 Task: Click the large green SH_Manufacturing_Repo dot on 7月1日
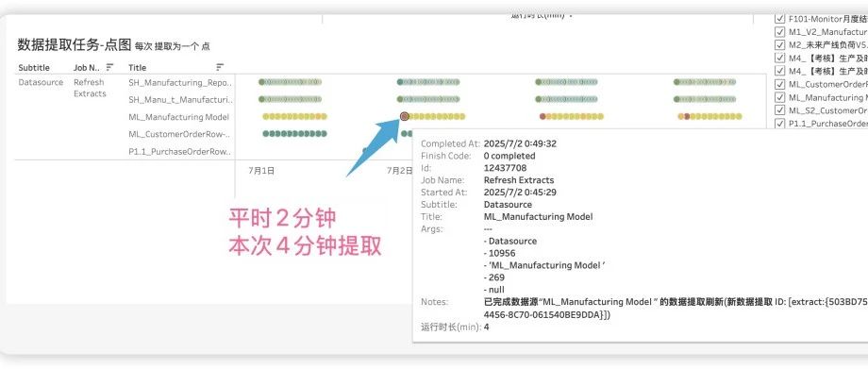(261, 82)
